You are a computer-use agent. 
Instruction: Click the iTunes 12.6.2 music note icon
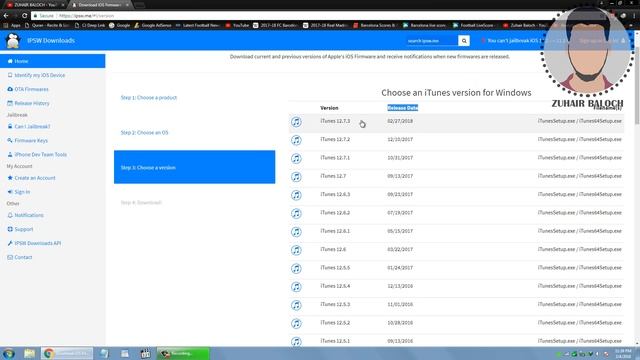[296, 213]
